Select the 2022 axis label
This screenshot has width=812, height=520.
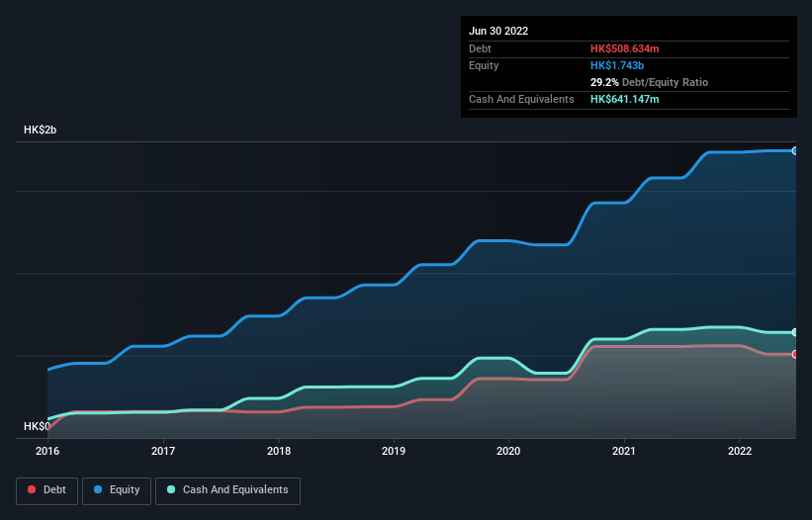pos(740,451)
